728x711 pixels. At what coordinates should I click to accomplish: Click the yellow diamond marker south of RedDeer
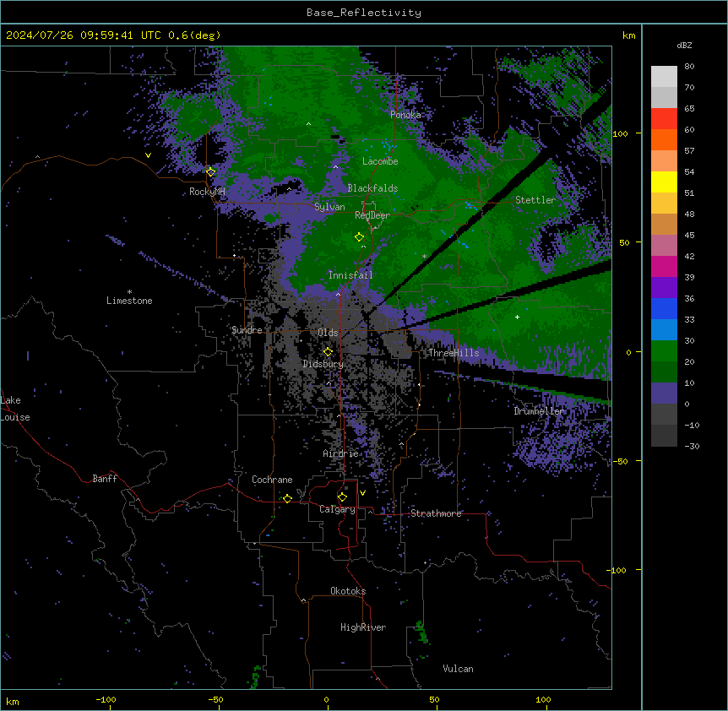[x=359, y=237]
